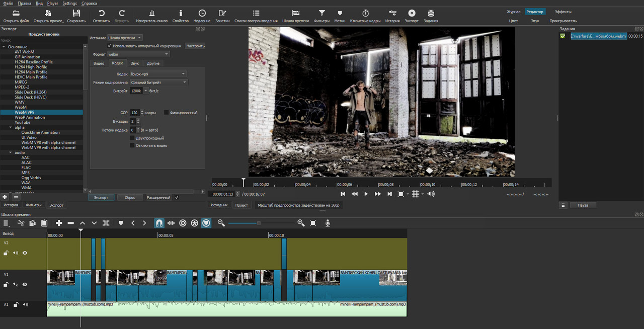Viewport: 644px width, 329px height.
Task: Open the Export disc icon in toolbar
Action: [x=412, y=13]
